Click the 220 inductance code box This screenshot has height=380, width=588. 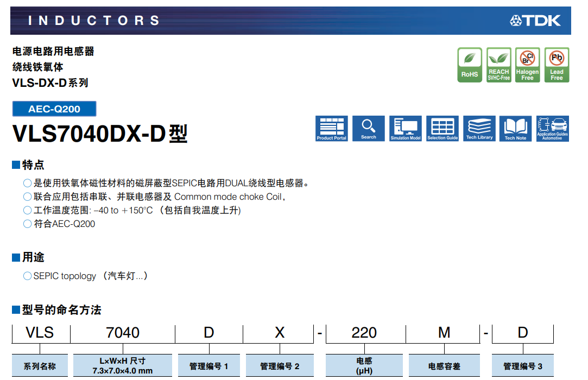(x=364, y=333)
